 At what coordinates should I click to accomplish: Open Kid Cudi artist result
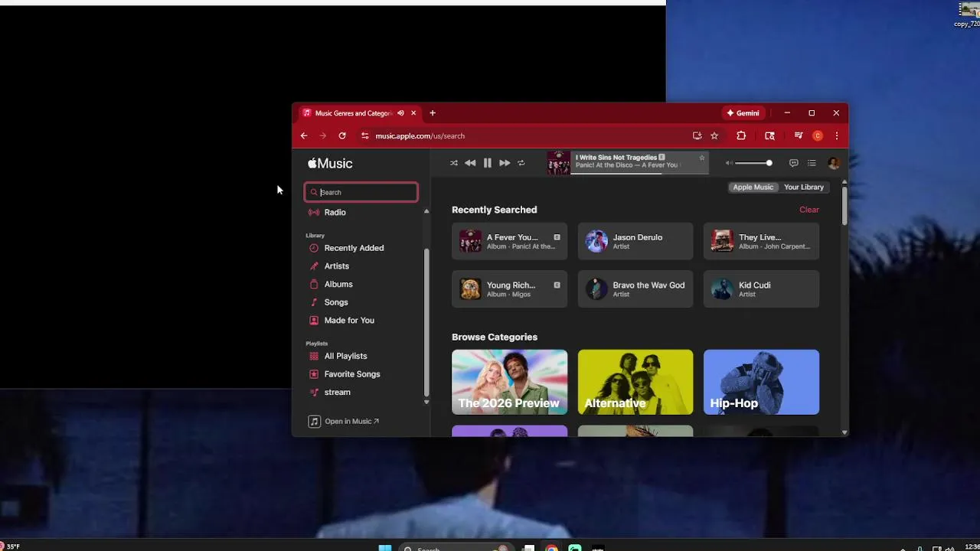(761, 289)
